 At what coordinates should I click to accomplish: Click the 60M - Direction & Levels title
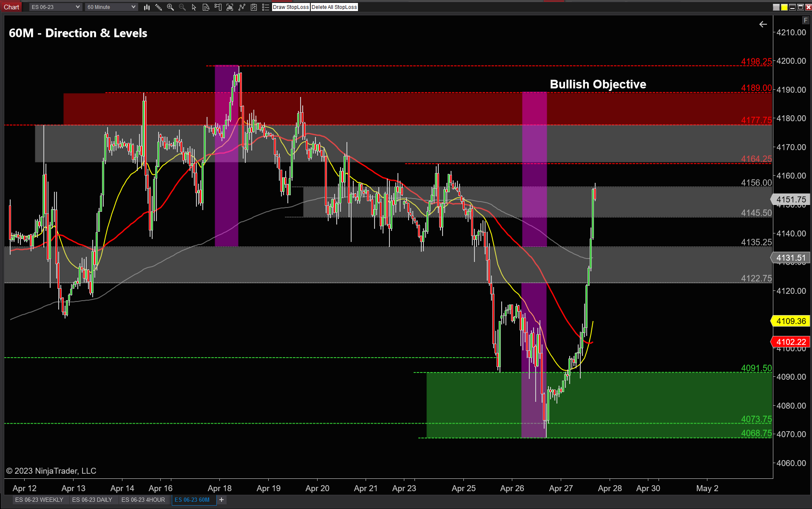coord(78,33)
